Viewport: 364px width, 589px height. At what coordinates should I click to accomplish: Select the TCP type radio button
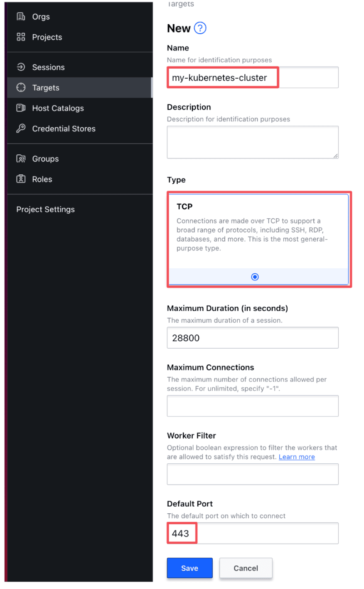click(255, 277)
